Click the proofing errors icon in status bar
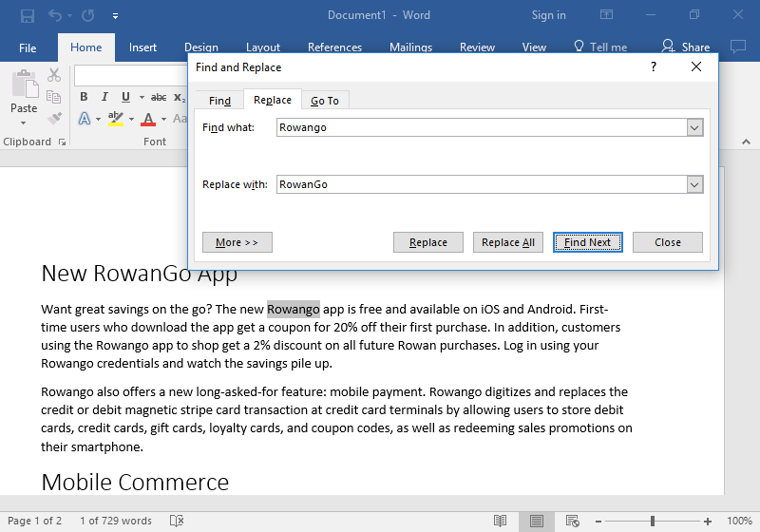The width and height of the screenshot is (760, 532). 176,521
